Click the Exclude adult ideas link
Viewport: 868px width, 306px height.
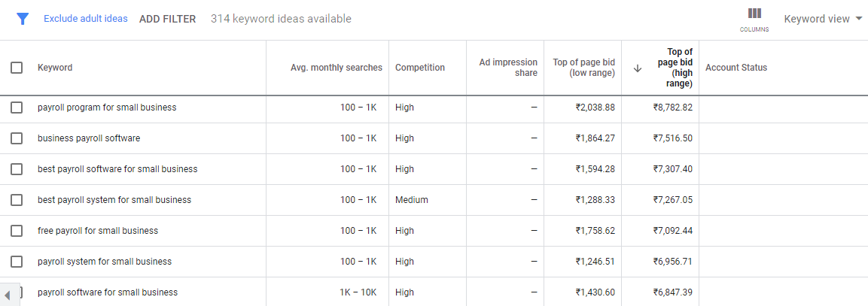[x=86, y=18]
